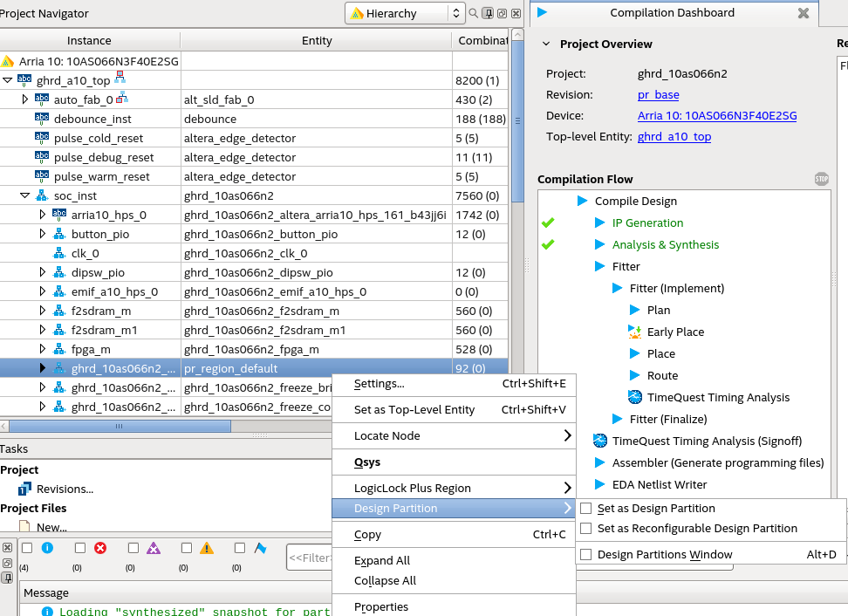This screenshot has height=616, width=848.
Task: Click the Revisions icon in Tasks
Action: coord(25,489)
